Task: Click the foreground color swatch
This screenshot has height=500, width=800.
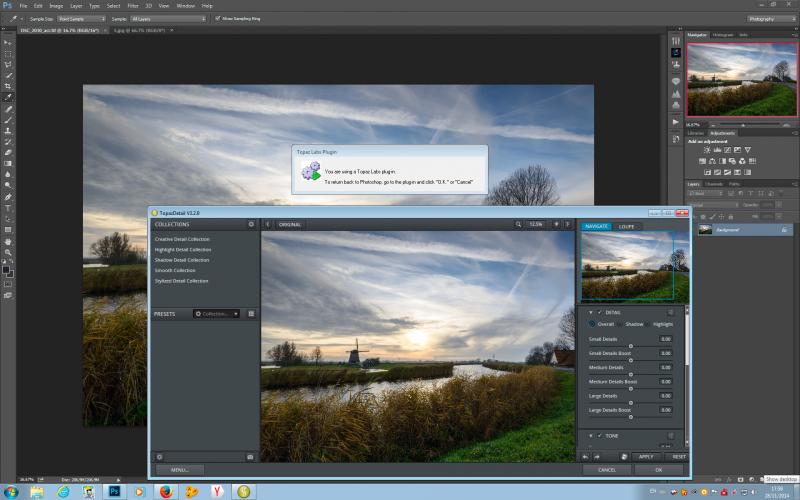Action: click(x=6, y=269)
